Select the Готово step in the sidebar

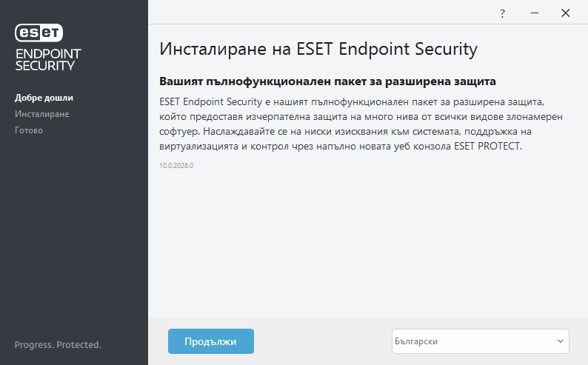coord(29,130)
